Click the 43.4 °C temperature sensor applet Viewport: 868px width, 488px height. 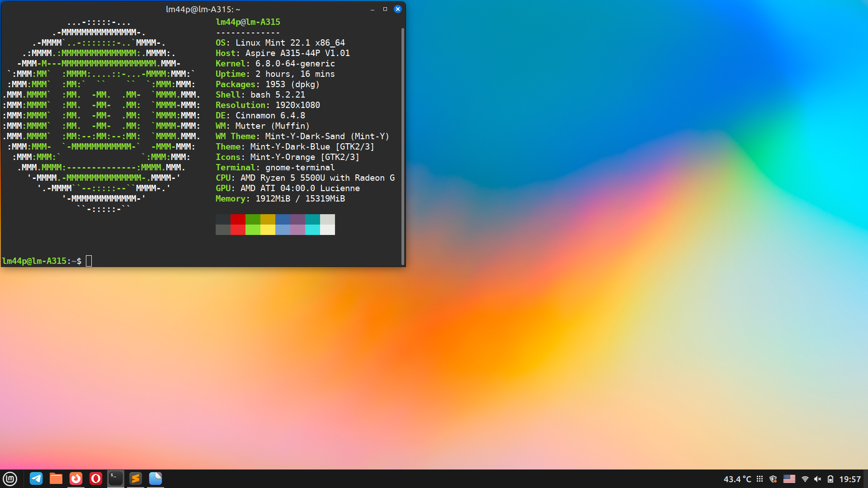pos(737,479)
